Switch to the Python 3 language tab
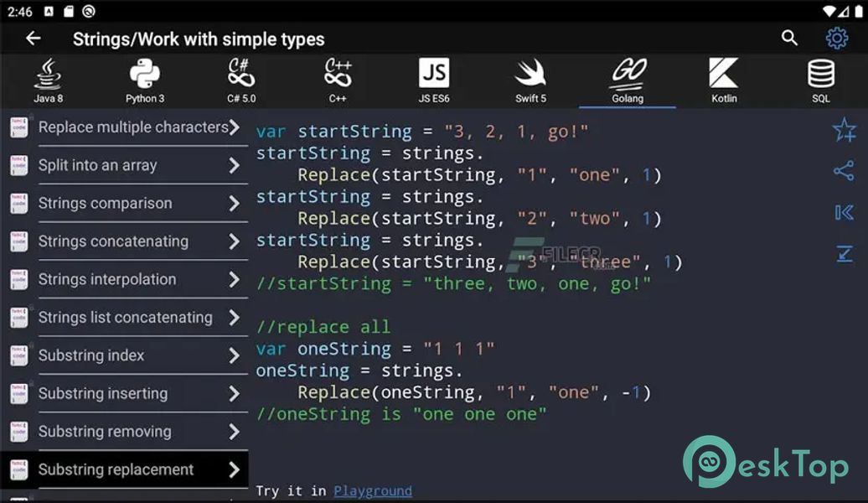This screenshot has width=868, height=503. tap(144, 80)
